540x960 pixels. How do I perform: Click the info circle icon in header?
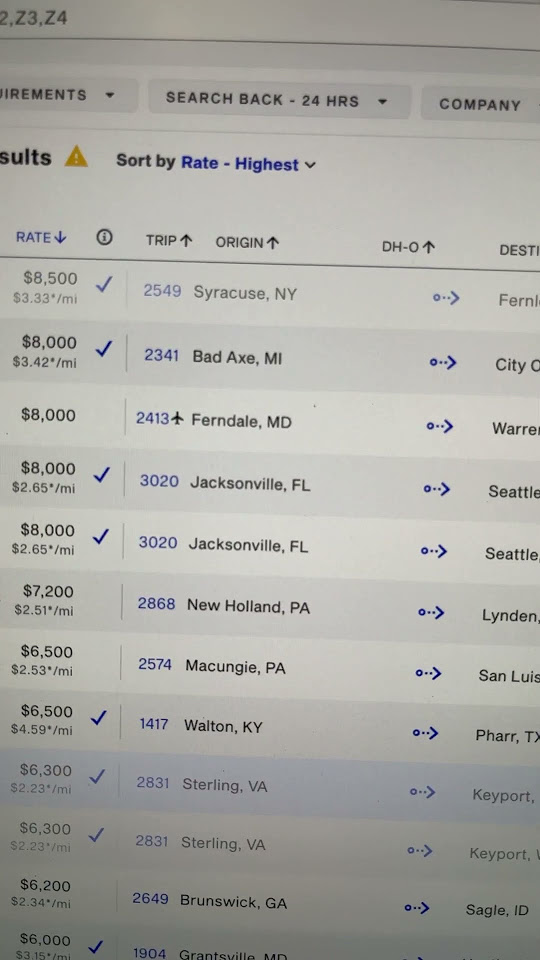[105, 238]
